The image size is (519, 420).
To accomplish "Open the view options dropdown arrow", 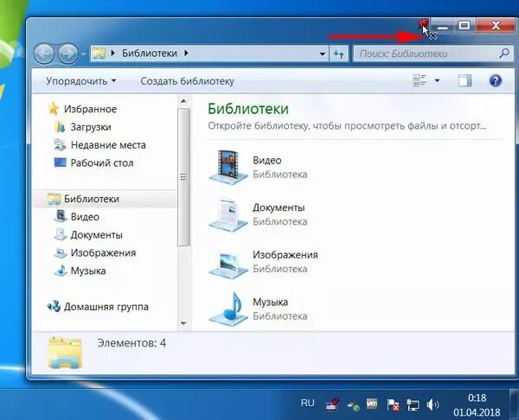I will (437, 80).
